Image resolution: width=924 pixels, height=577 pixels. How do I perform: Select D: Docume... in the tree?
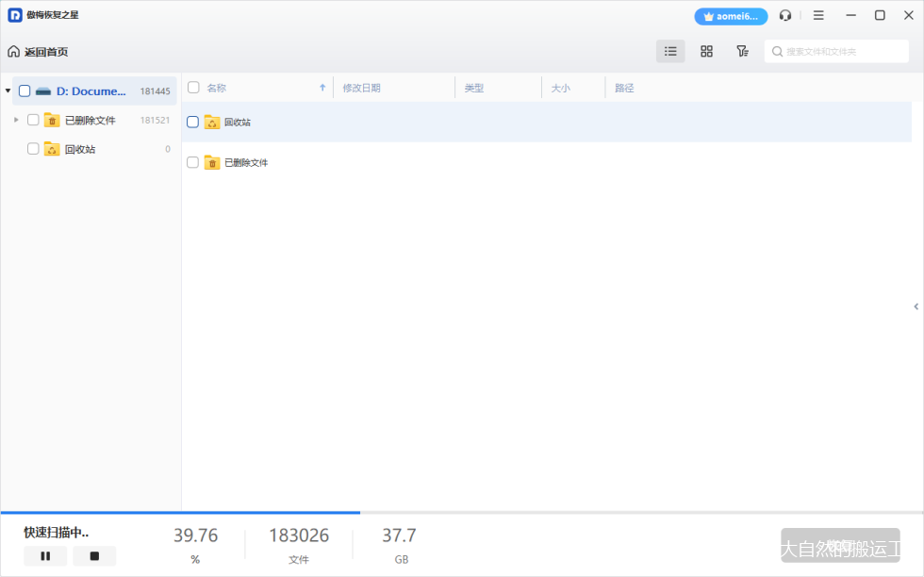click(x=91, y=91)
